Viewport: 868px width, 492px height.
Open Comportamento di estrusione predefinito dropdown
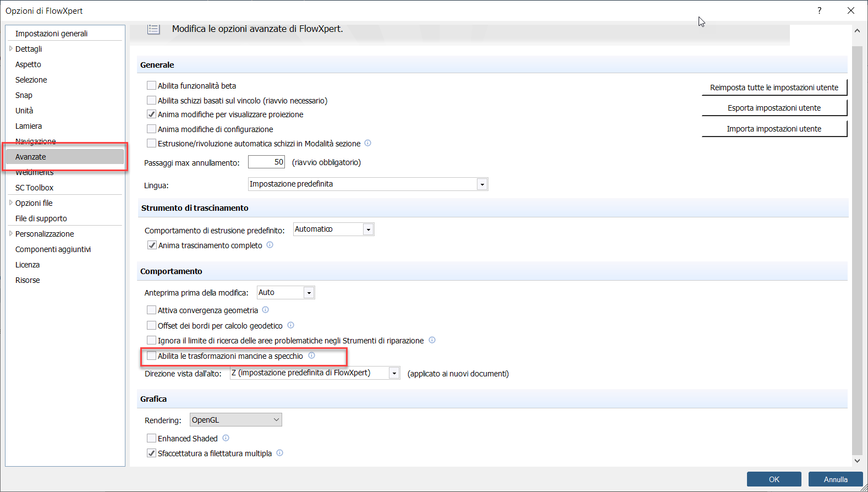click(x=334, y=229)
